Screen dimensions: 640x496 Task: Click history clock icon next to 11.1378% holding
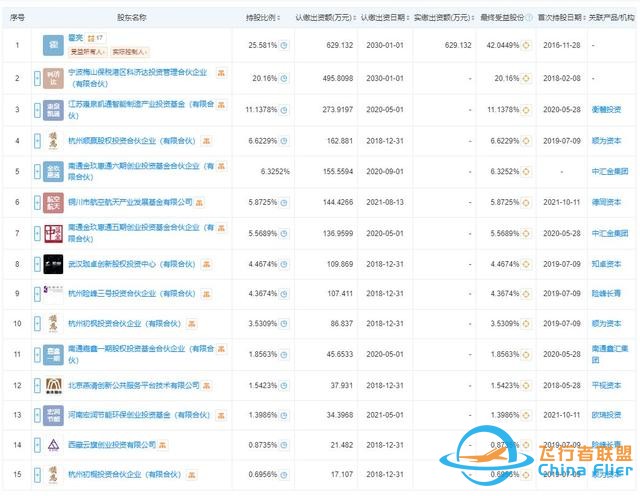pos(284,110)
